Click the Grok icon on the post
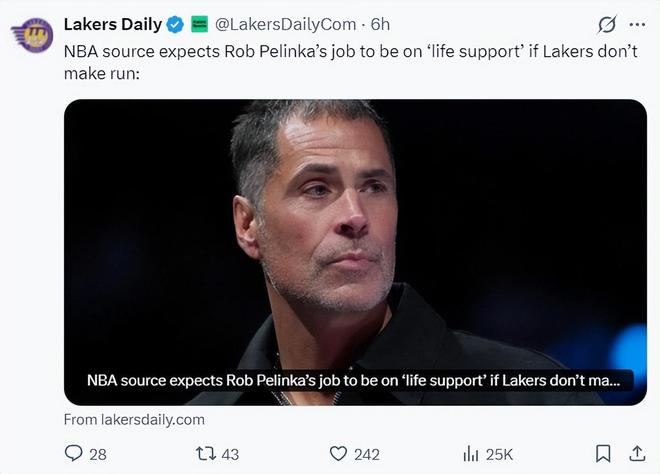 (x=606, y=24)
